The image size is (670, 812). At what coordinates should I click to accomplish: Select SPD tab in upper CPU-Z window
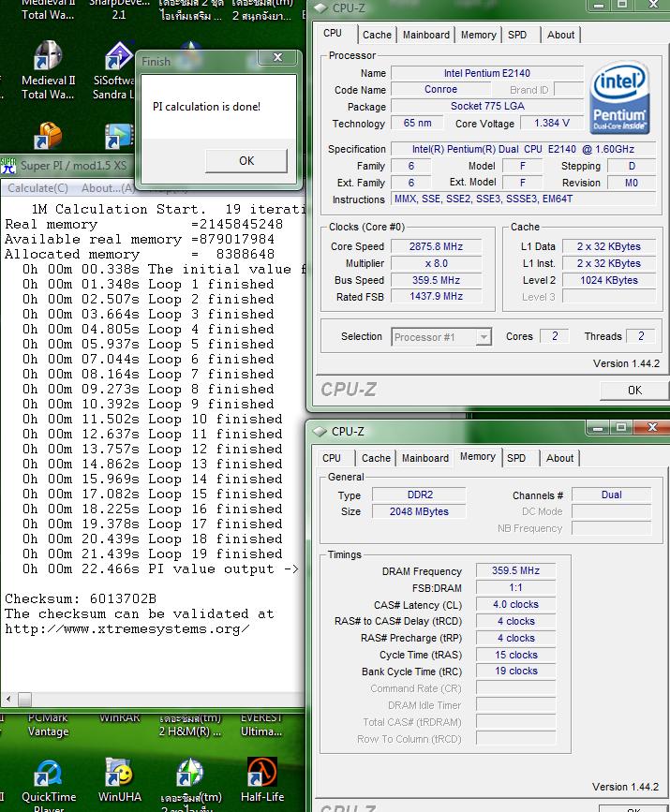tap(517, 36)
